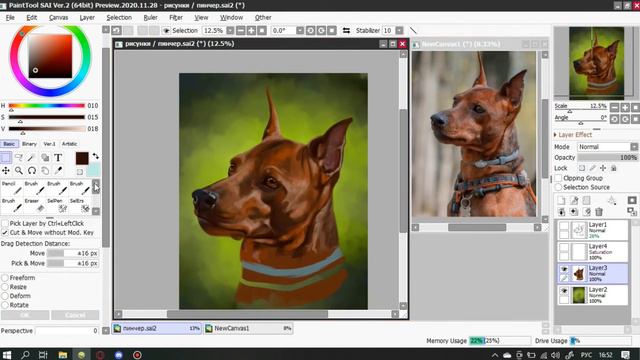Adjust the Hue slider bar

coord(47,106)
